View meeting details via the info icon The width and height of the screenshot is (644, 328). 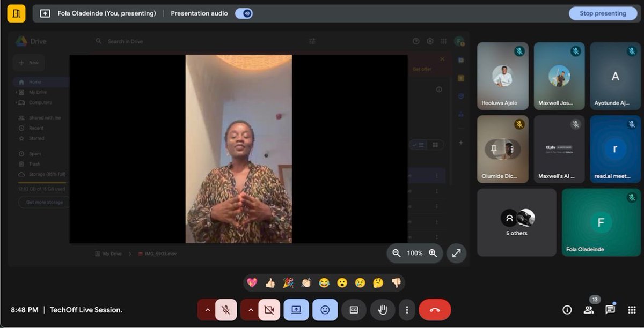567,309
